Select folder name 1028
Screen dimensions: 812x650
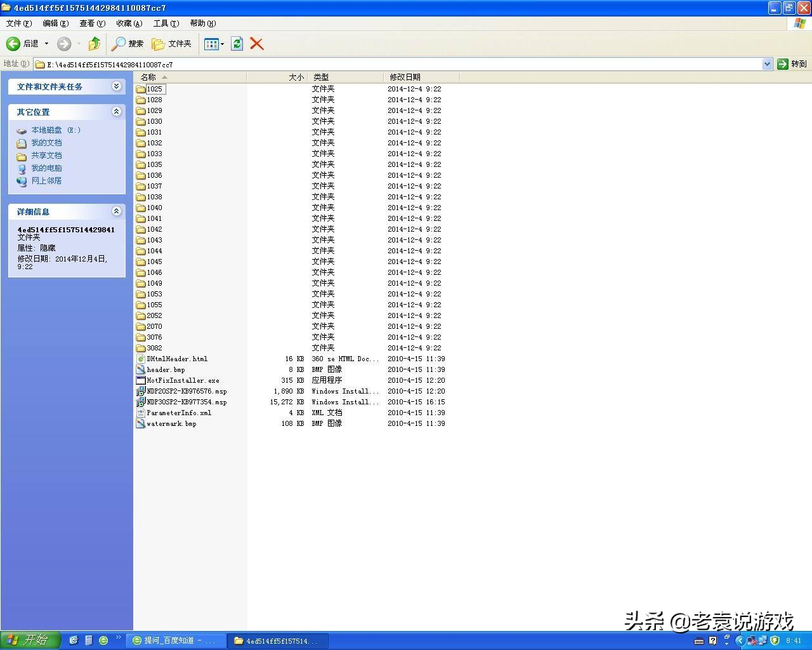(x=155, y=100)
